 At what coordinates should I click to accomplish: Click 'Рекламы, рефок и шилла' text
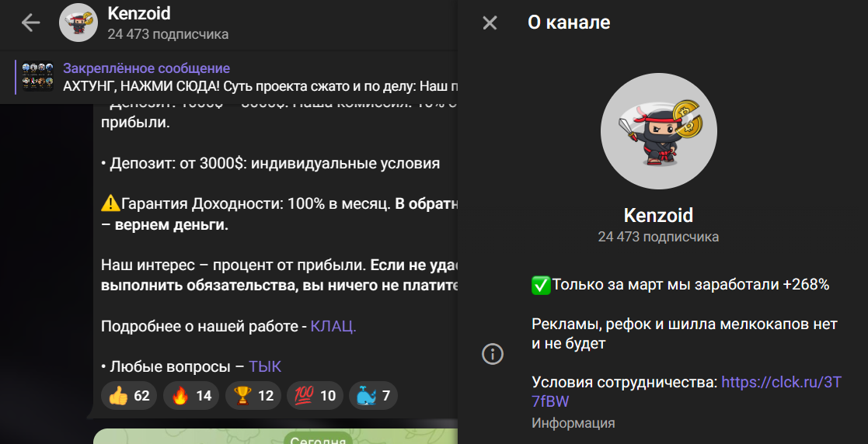tap(685, 334)
